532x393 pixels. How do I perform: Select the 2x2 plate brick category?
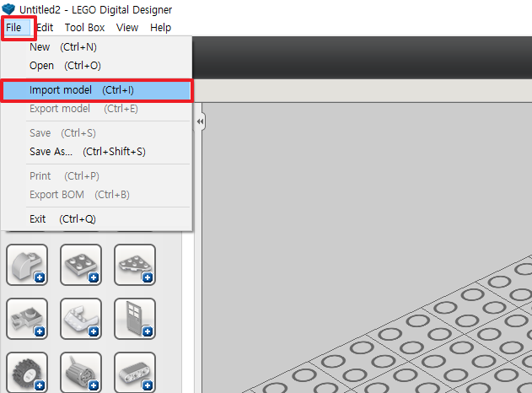pos(81,265)
